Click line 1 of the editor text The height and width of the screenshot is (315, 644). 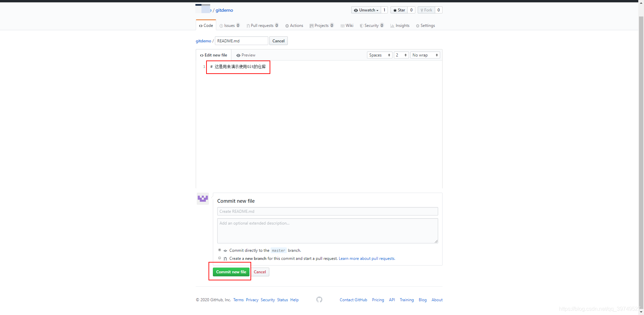click(x=238, y=67)
